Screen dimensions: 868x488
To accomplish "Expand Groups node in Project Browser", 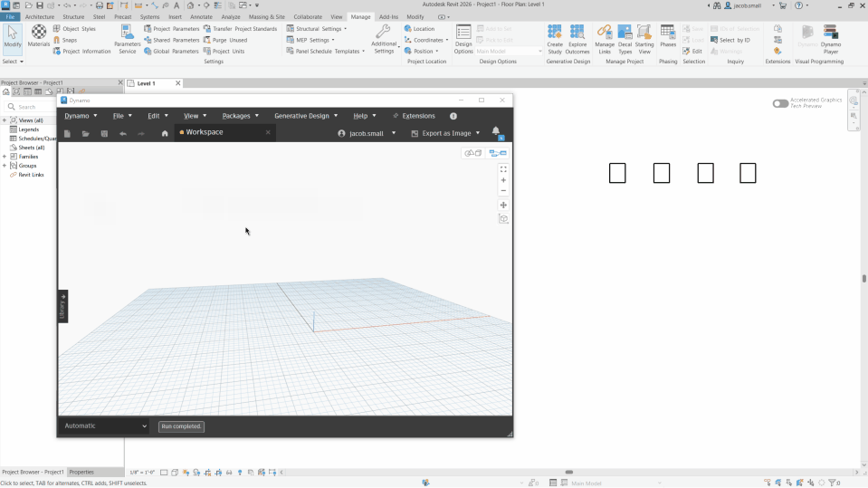I will click(5, 166).
